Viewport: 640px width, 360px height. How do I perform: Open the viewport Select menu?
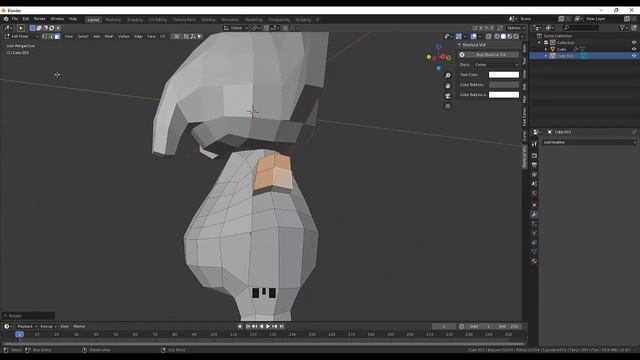[x=83, y=36]
